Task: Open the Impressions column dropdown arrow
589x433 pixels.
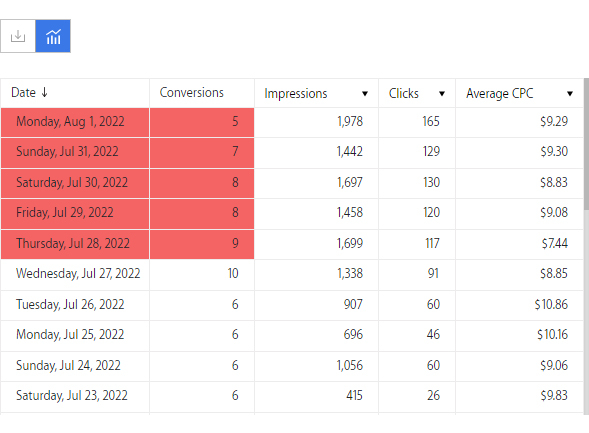Action: coord(365,94)
